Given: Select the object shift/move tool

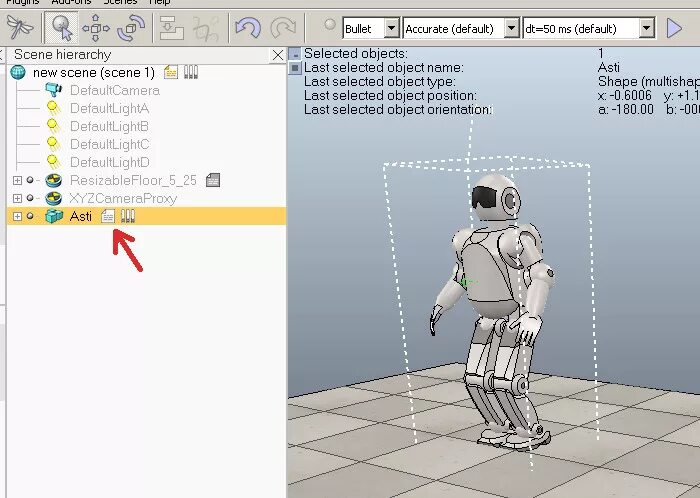Looking at the screenshot, I should pos(96,28).
